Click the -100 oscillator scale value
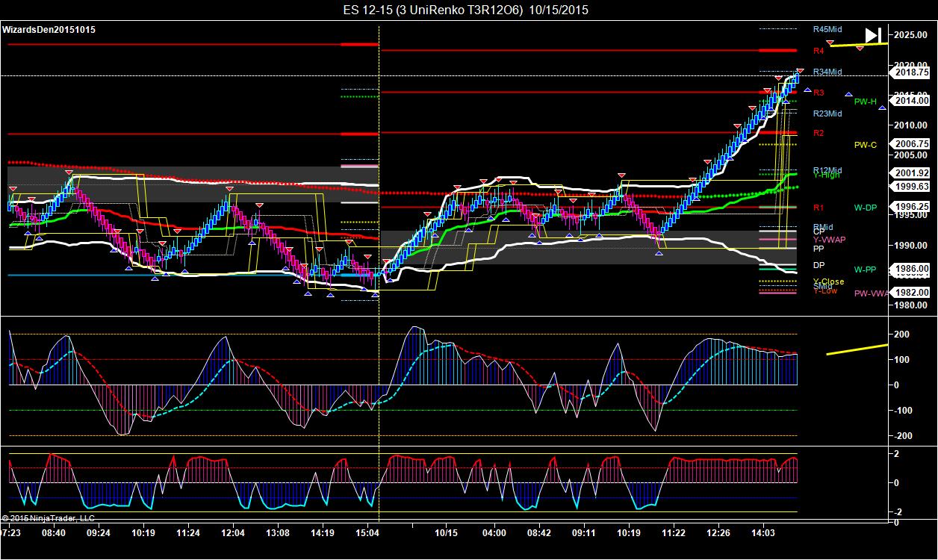 click(904, 411)
